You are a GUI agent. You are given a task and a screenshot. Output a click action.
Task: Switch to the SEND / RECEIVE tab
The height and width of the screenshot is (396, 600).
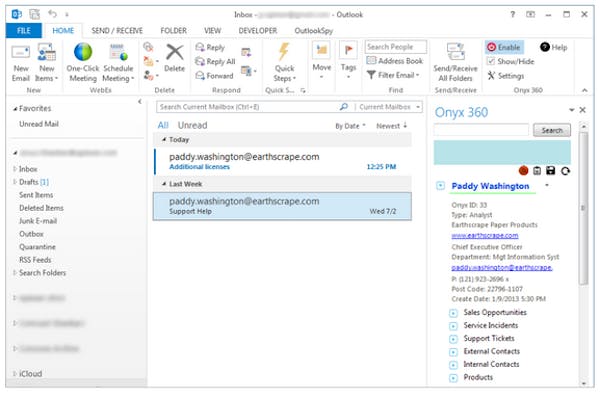pos(117,31)
